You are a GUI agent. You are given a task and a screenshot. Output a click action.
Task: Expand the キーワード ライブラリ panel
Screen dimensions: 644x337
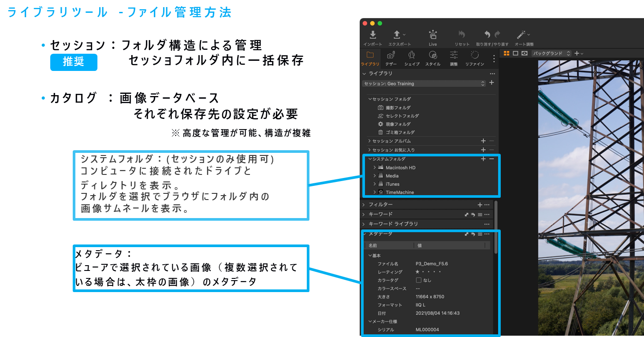(x=364, y=224)
